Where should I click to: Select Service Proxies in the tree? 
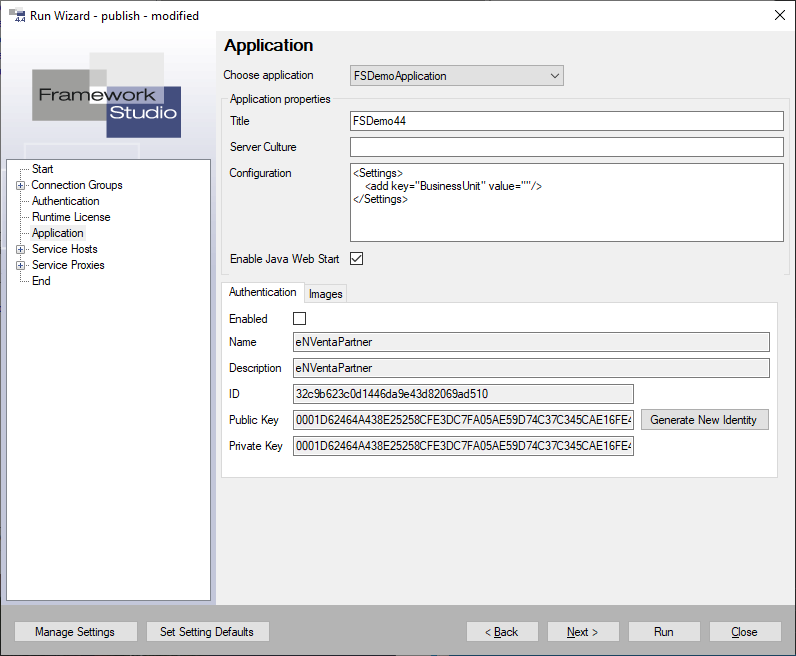(68, 265)
